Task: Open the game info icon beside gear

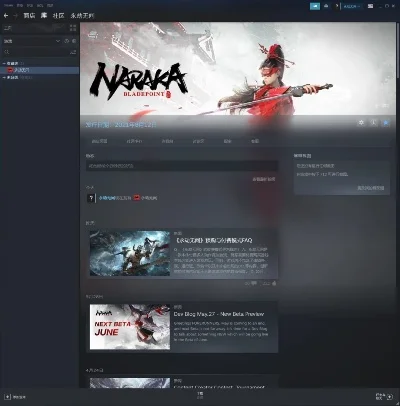Action: pyautogui.click(x=373, y=123)
